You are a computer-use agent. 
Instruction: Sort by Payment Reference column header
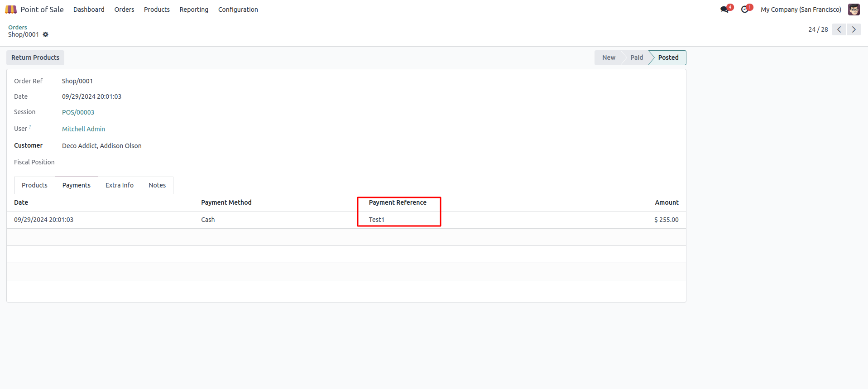pos(398,202)
